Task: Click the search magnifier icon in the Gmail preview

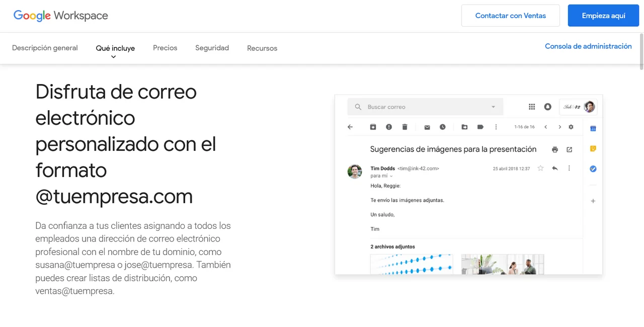Action: [x=358, y=107]
